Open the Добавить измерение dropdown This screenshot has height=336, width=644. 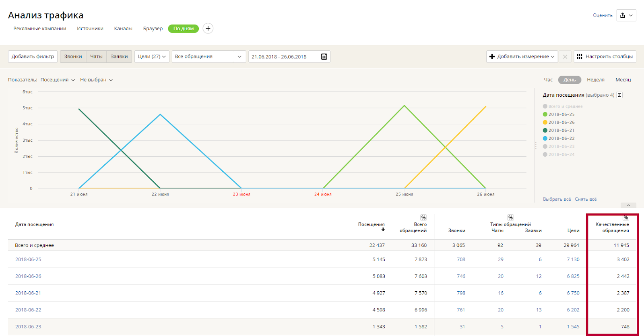coord(522,57)
